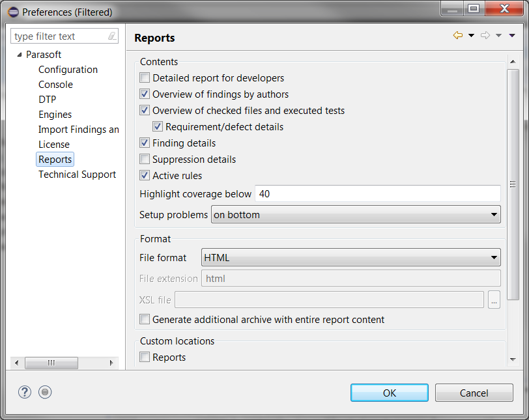Enable Suppression details checkbox
Screen dimensions: 529x420
(x=145, y=159)
